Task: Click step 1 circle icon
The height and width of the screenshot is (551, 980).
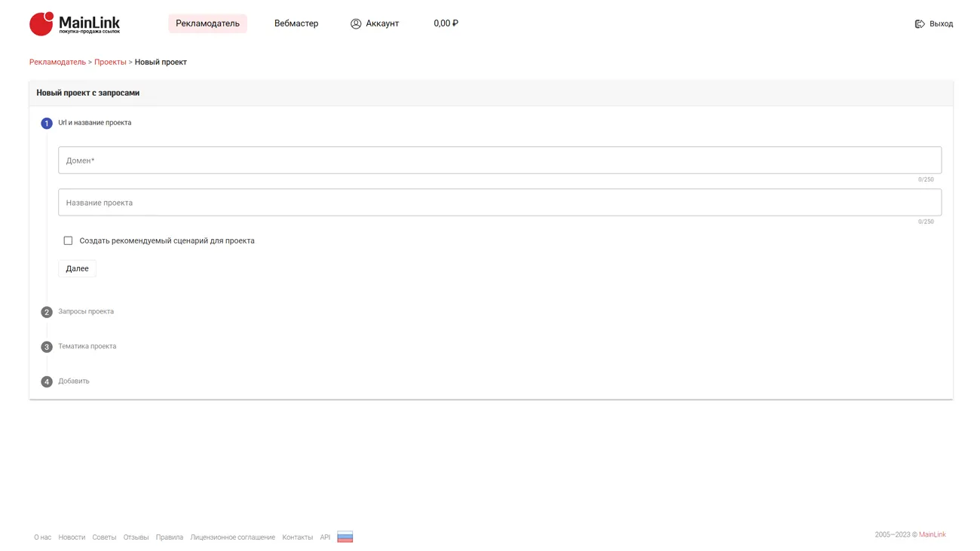Action: click(47, 124)
